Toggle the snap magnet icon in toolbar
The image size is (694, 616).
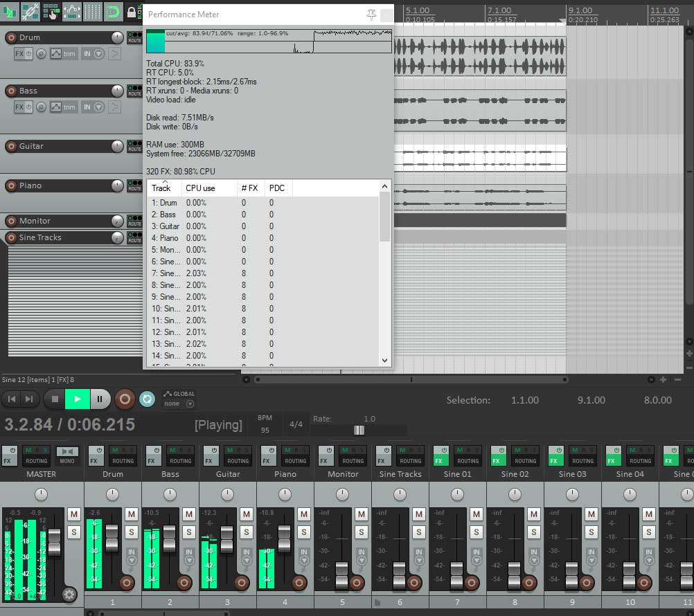(112, 11)
